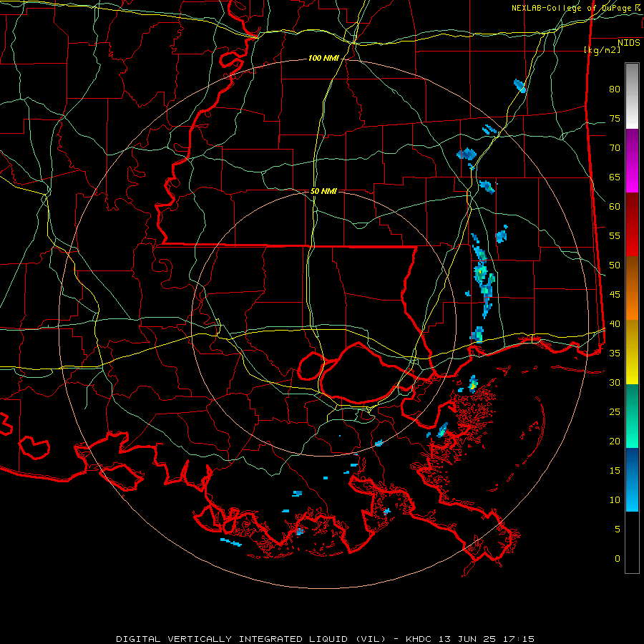This screenshot has width=644, height=644.
Task: Click the 20 scale value
Action: (x=615, y=441)
